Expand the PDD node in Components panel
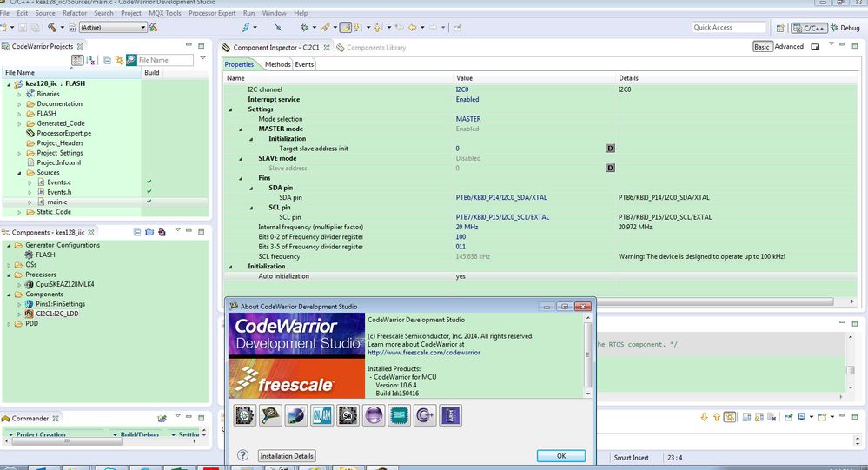Image resolution: width=868 pixels, height=470 pixels. pos(9,324)
